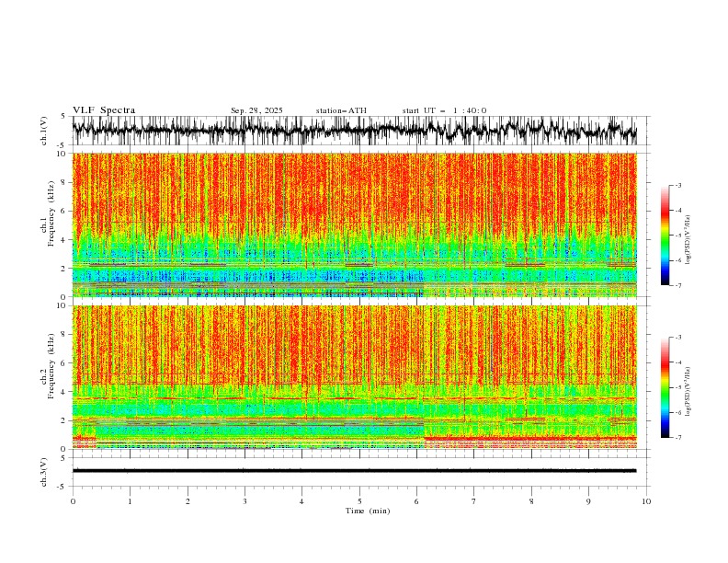Image resolution: width=728 pixels, height=563 pixels.
Task: Click the 'VLF Spectra' title text
Action: tap(104, 110)
